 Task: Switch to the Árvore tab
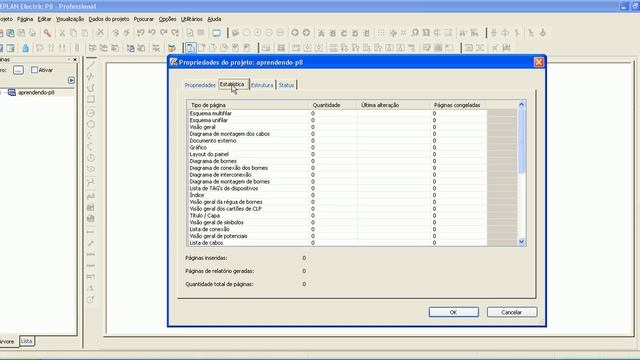click(7, 341)
